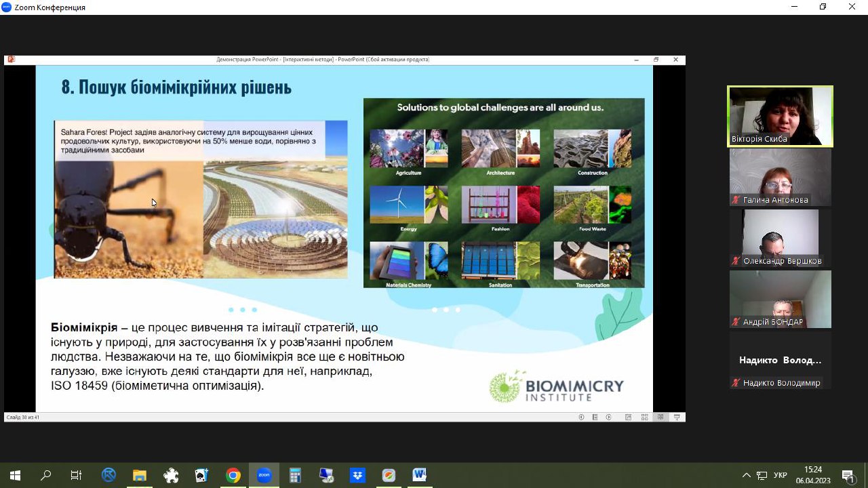Open File Explorer from taskbar
The height and width of the screenshot is (488, 868).
pos(139,475)
